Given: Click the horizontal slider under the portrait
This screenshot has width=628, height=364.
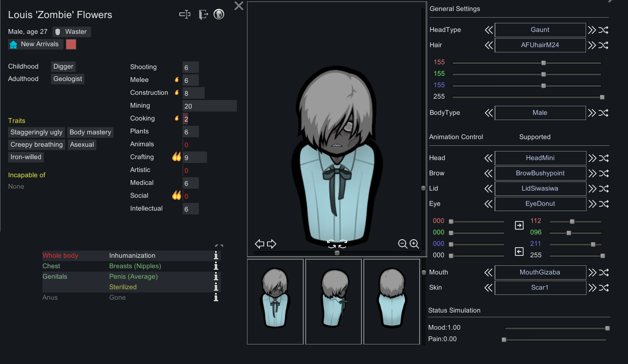Looking at the screenshot, I should [337, 253].
